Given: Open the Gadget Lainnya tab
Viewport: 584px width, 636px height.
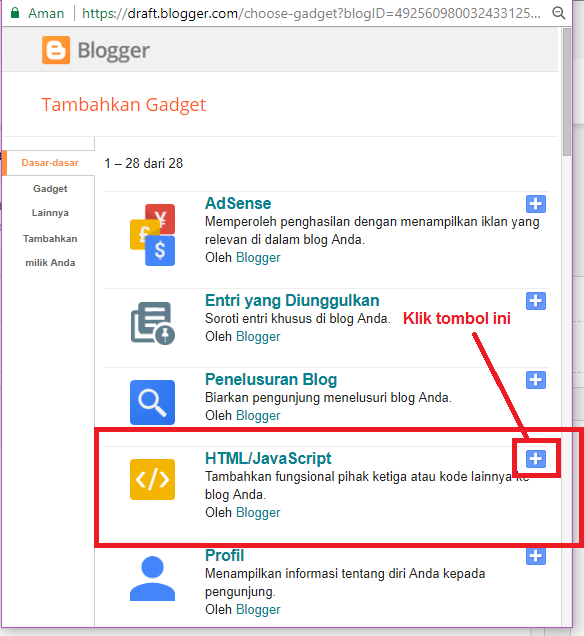Looking at the screenshot, I should point(50,201).
